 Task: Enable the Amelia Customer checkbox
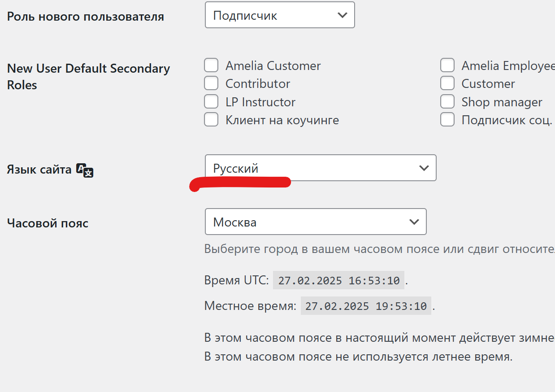[x=211, y=65]
